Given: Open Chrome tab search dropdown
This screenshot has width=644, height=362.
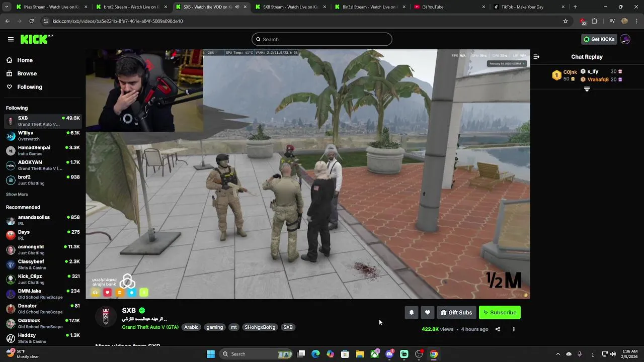Looking at the screenshot, I should pos(7,7).
